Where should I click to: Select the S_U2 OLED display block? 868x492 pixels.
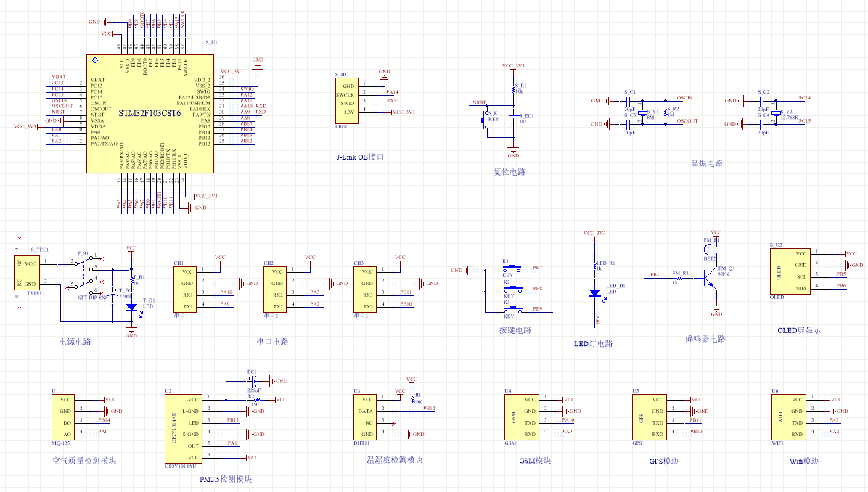click(x=790, y=271)
